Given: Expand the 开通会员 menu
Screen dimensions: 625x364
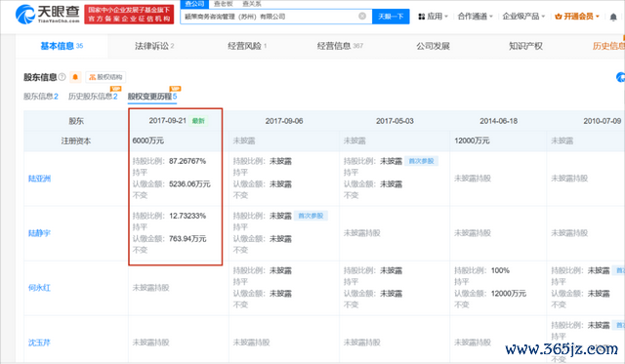Looking at the screenshot, I should (x=577, y=17).
